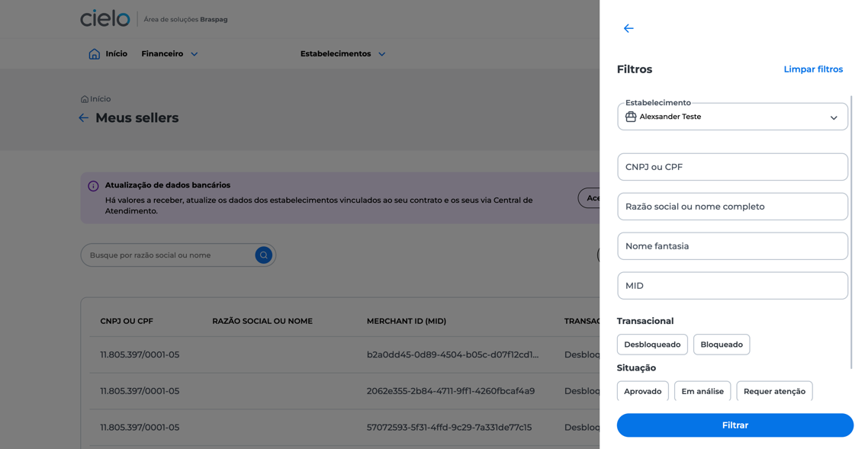Image resolution: width=868 pixels, height=449 pixels.
Task: Toggle the Em análise status chip
Action: pyautogui.click(x=702, y=391)
